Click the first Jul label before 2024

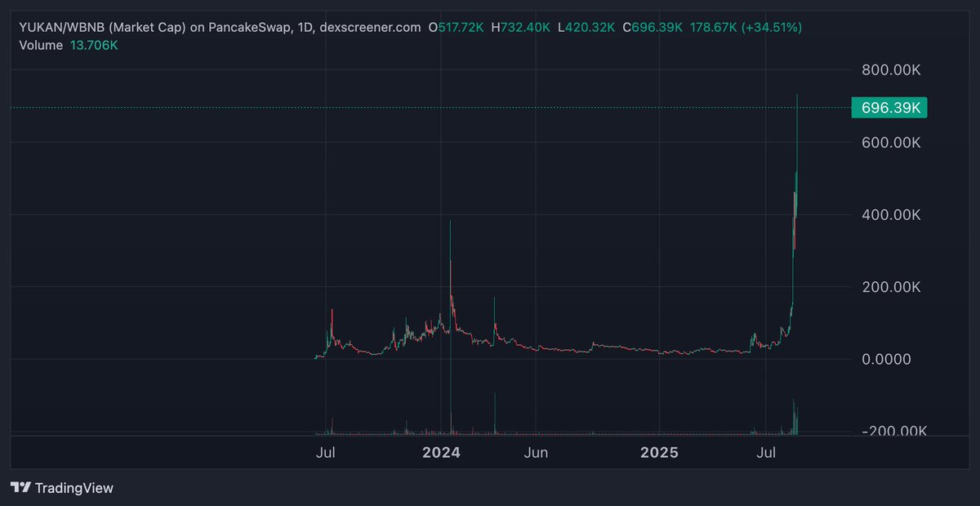(325, 452)
